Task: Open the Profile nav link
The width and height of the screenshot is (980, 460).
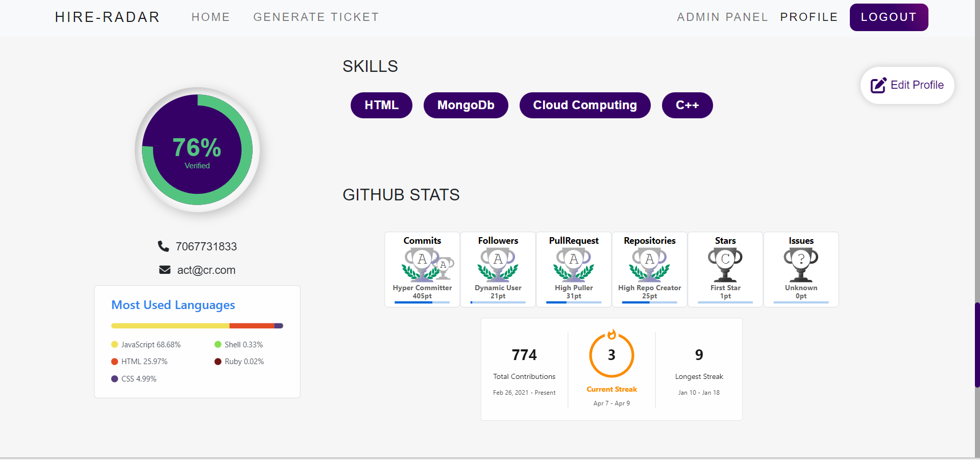Action: click(x=809, y=17)
